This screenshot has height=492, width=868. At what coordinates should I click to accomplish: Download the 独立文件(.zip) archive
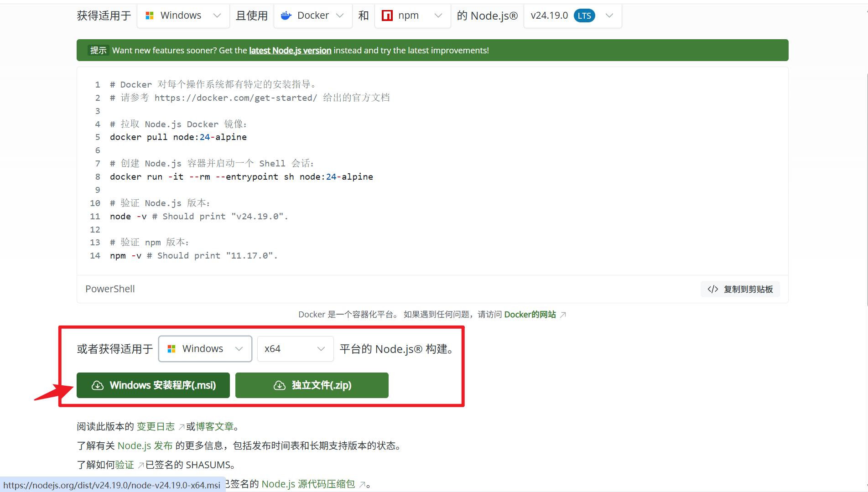coord(312,385)
